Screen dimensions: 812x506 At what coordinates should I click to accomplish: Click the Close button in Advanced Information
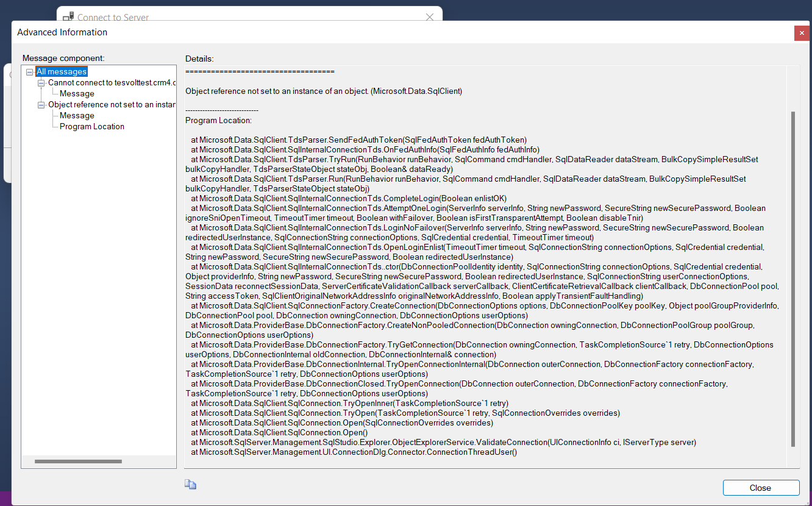click(x=761, y=488)
